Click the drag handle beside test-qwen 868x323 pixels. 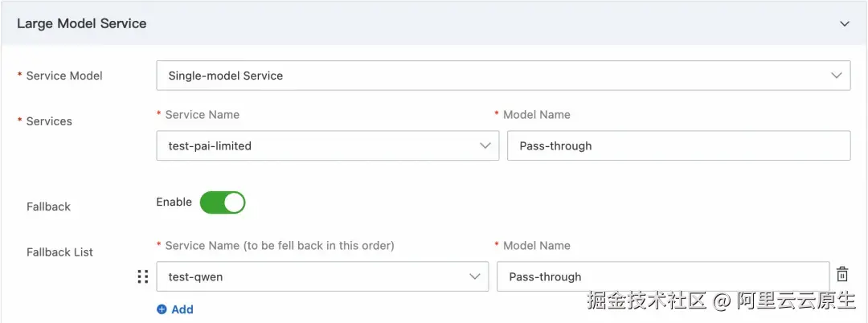[x=143, y=276]
